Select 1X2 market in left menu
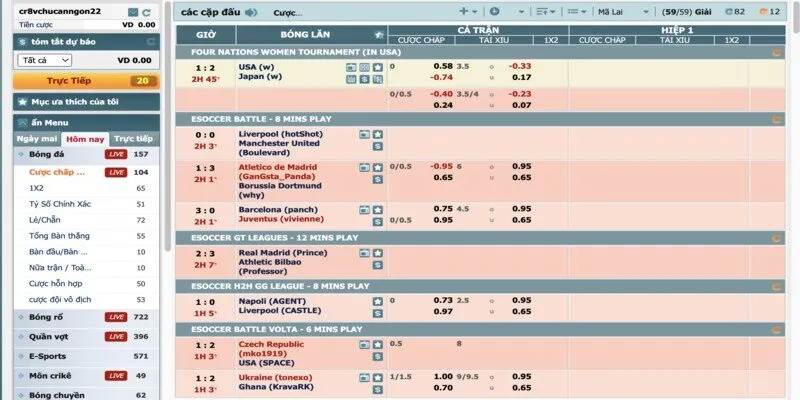This screenshot has height=400, width=800. [36, 188]
